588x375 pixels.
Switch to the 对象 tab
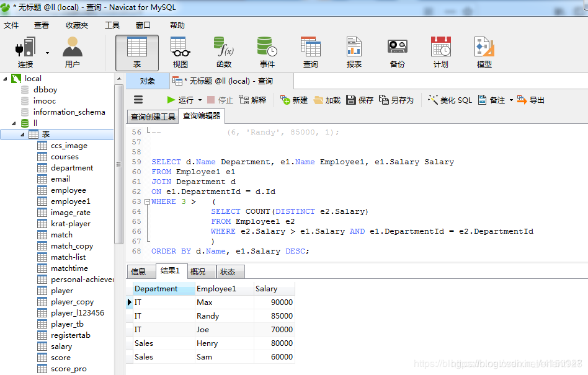tap(148, 81)
